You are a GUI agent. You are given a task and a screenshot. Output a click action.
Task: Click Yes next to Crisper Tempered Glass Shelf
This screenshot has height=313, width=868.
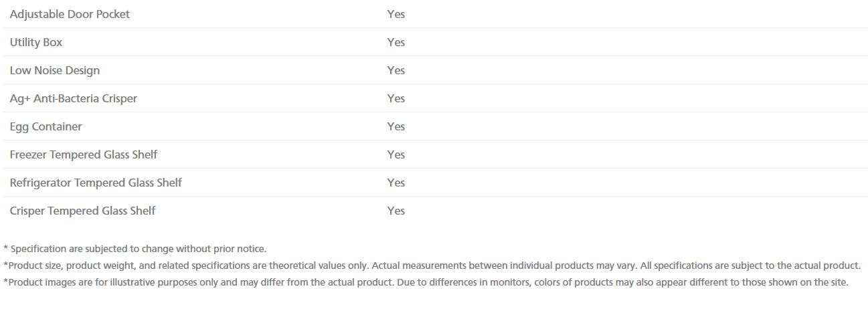click(396, 211)
